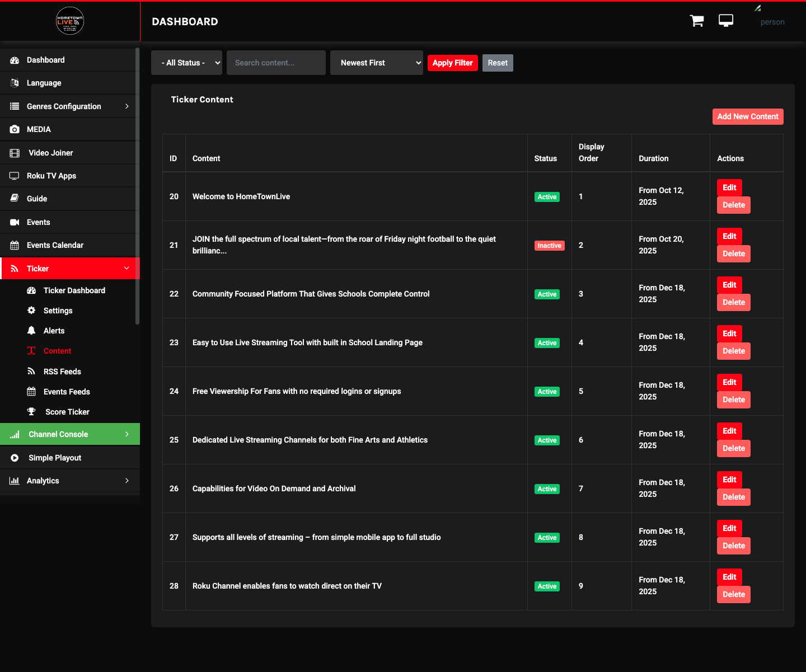806x672 pixels.
Task: Edit the Community Focused Platform row
Action: [x=729, y=285]
